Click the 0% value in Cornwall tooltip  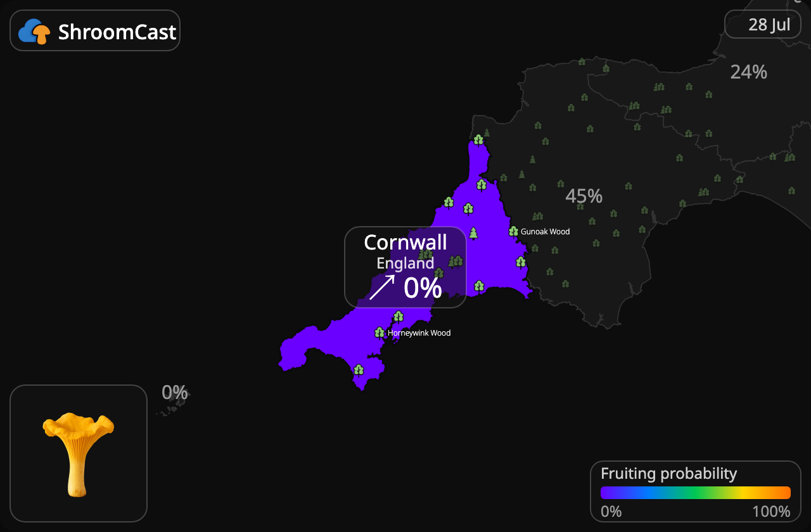[x=423, y=288]
